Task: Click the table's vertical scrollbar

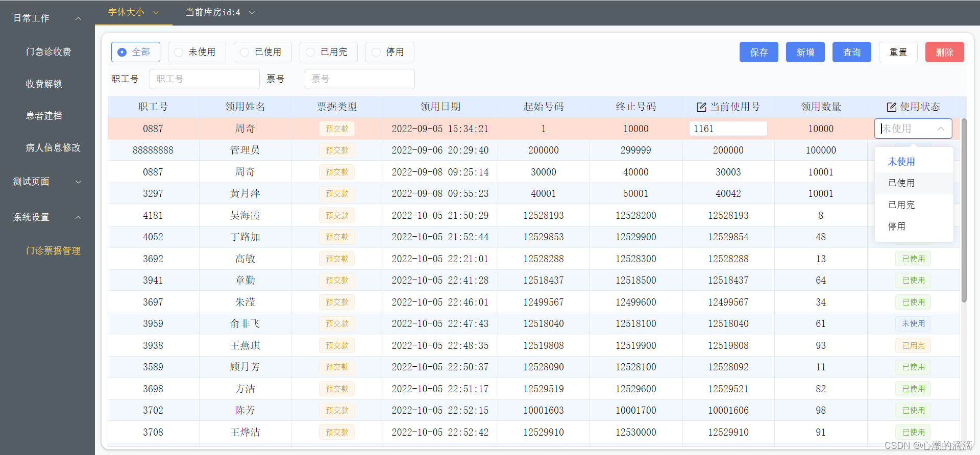Action: click(x=964, y=210)
